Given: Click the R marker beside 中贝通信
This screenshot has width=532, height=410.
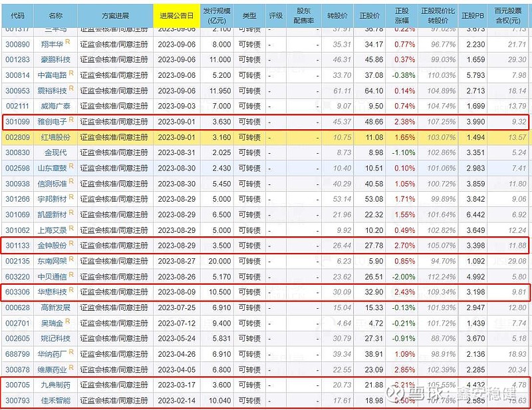Looking at the screenshot, I should (x=71, y=274).
